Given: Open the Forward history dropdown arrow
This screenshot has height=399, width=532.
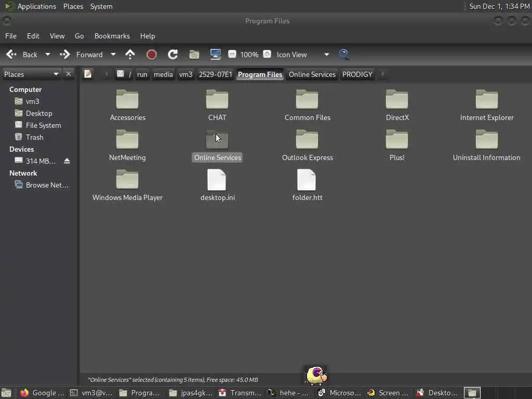Looking at the screenshot, I should (113, 55).
